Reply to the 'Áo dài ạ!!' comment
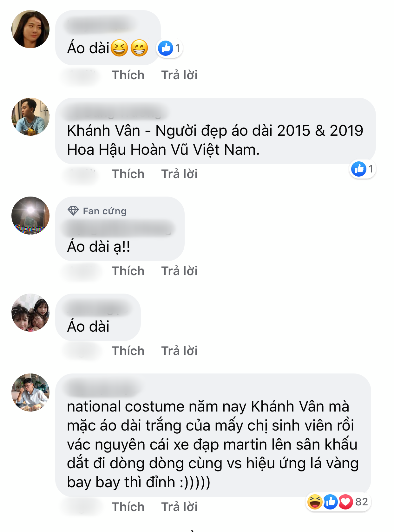The image size is (394, 532). (x=179, y=271)
